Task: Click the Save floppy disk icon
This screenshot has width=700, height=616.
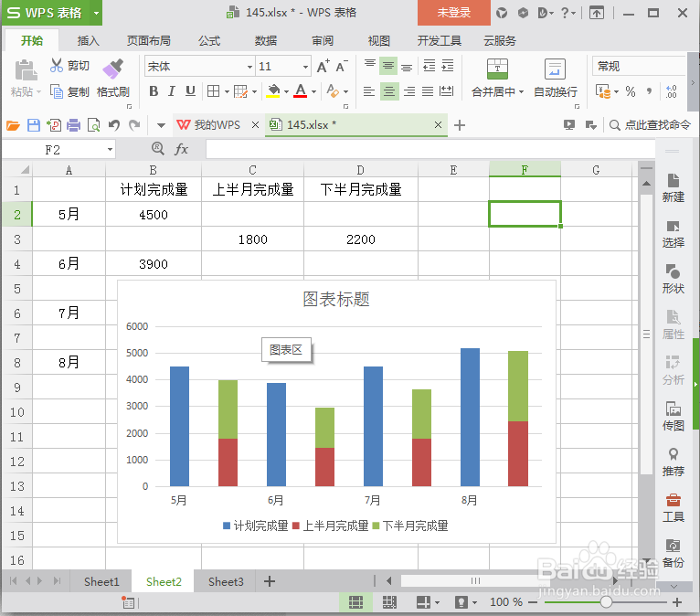Action: coord(34,125)
